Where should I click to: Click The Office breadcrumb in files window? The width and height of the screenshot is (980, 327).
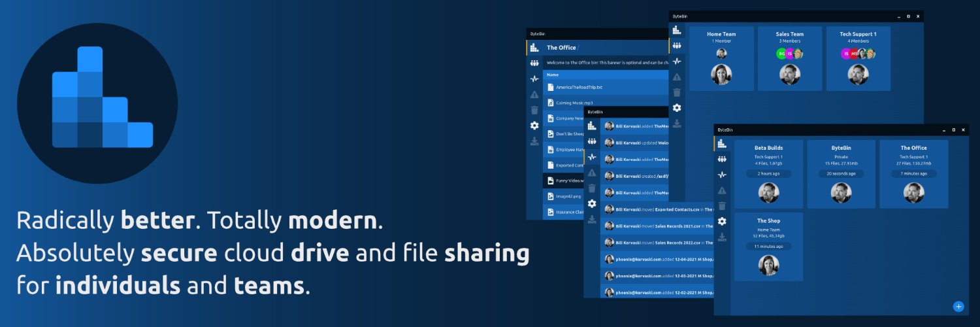tap(561, 48)
